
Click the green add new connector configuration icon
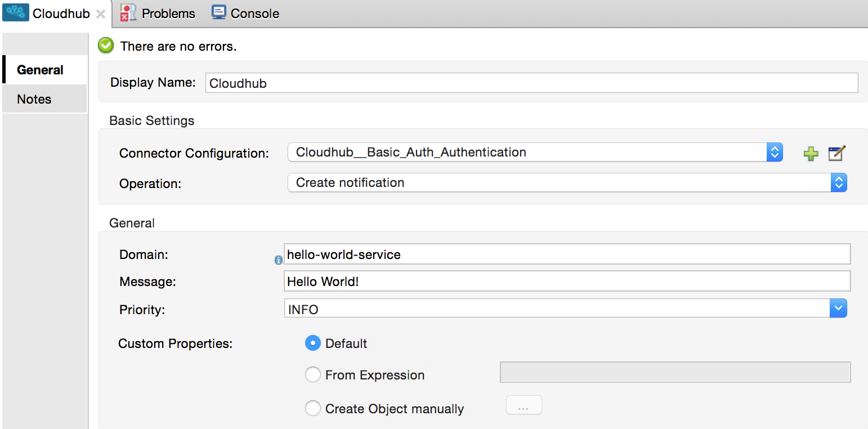[x=811, y=153]
